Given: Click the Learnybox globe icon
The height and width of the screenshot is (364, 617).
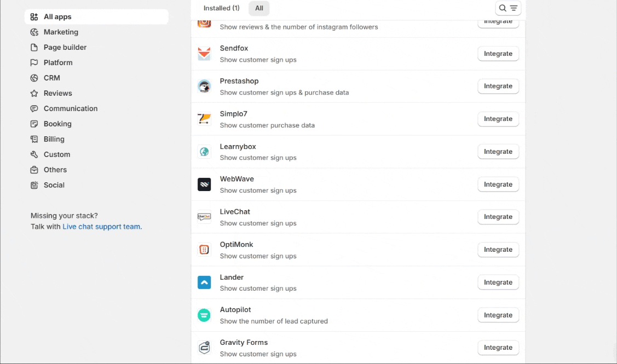Looking at the screenshot, I should (x=204, y=152).
